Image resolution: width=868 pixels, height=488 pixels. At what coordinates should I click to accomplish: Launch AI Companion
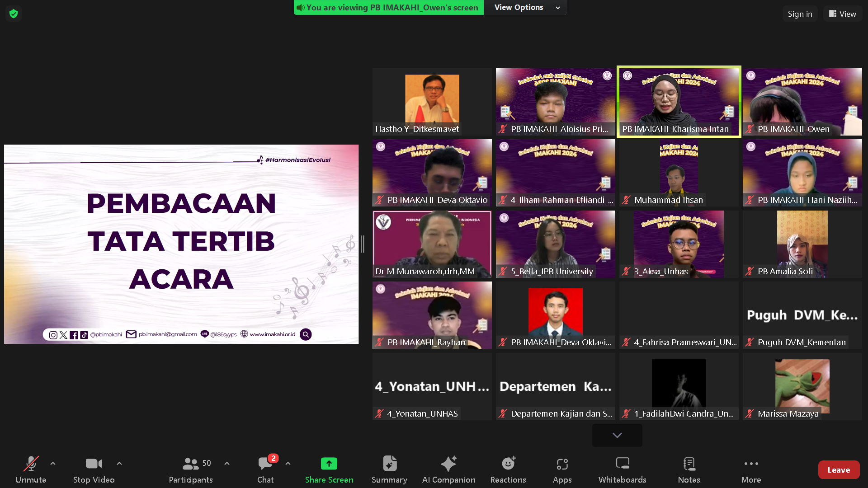click(448, 469)
